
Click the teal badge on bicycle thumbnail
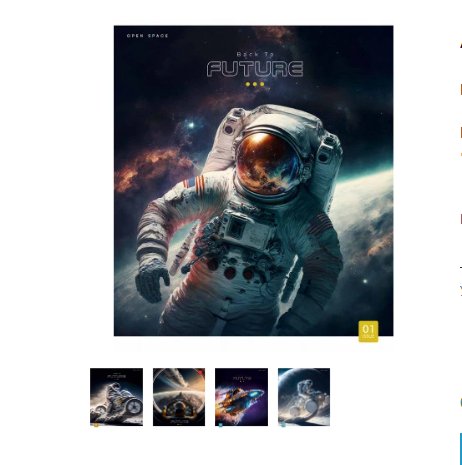[283, 425]
